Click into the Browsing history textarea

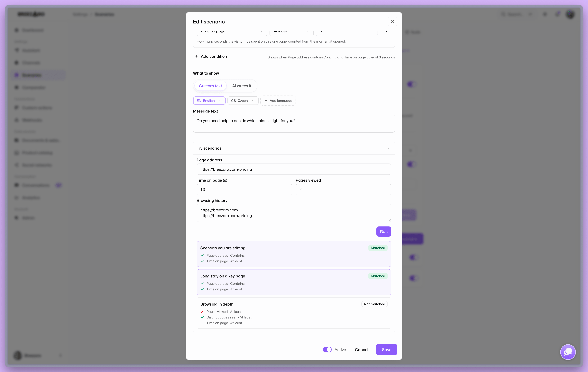(294, 213)
